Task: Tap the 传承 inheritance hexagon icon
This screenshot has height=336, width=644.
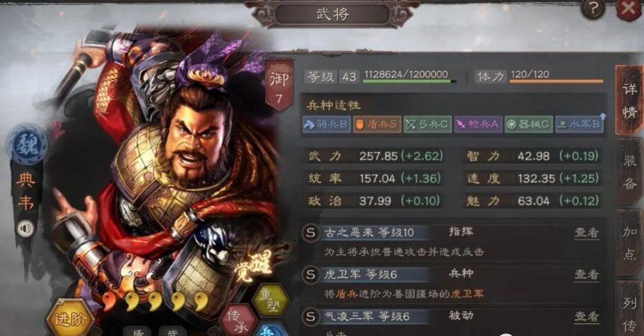Action: 238,321
